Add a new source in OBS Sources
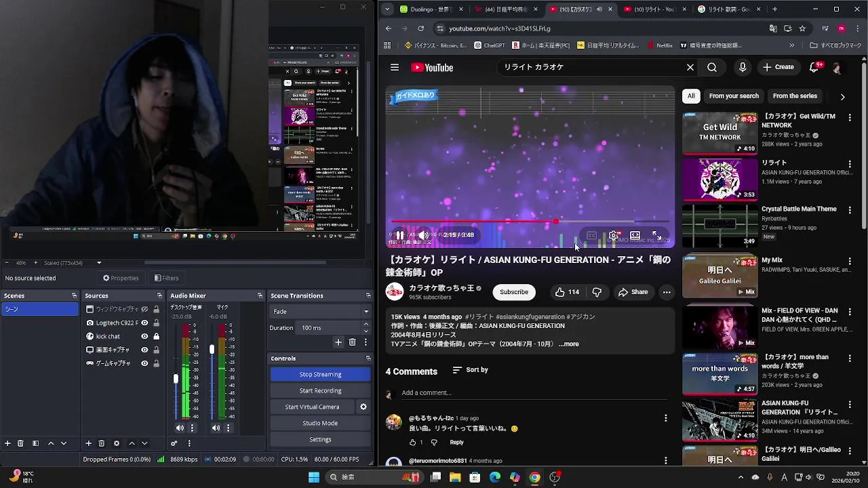The width and height of the screenshot is (868, 488). tap(88, 443)
